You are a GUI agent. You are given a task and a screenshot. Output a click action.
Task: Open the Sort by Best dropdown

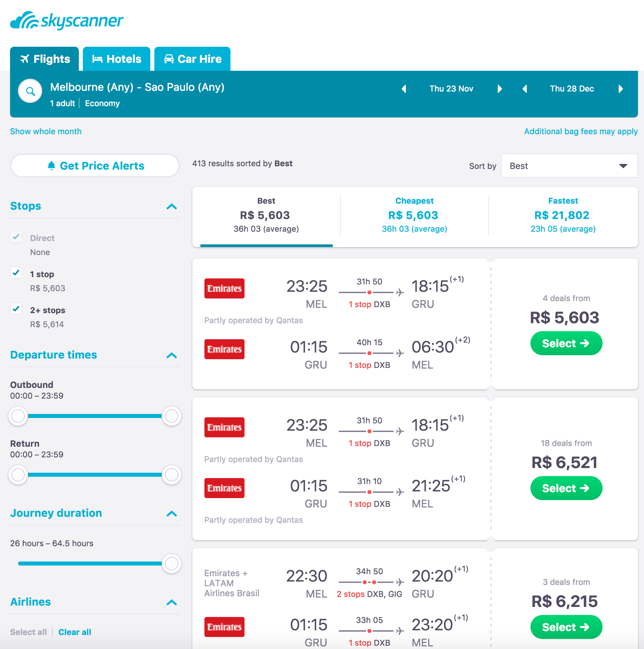point(569,166)
